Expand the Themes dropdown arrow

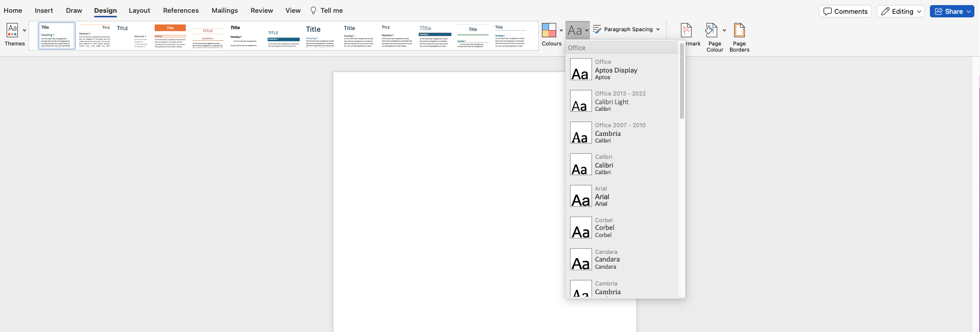coord(25,31)
